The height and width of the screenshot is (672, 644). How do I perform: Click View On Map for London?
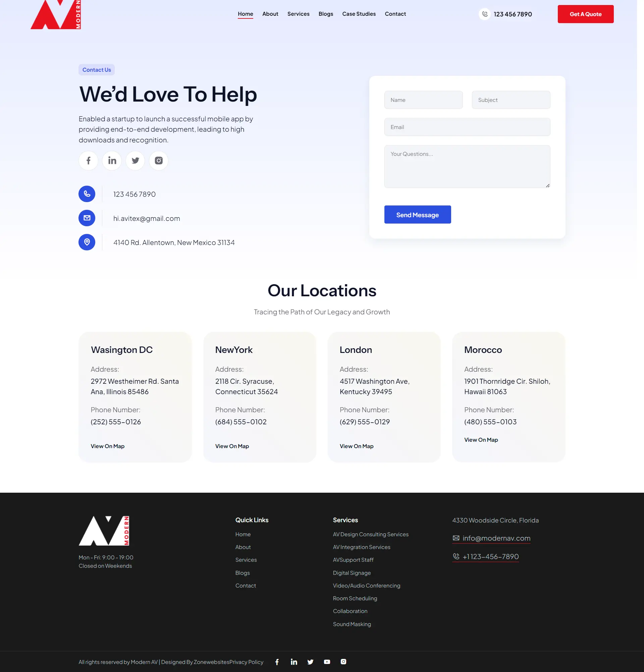357,446
